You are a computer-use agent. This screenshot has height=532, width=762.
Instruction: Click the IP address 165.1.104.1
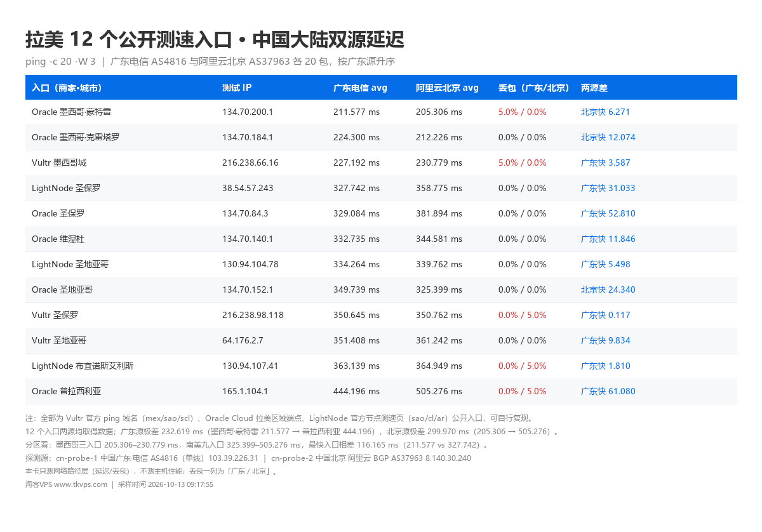click(245, 391)
